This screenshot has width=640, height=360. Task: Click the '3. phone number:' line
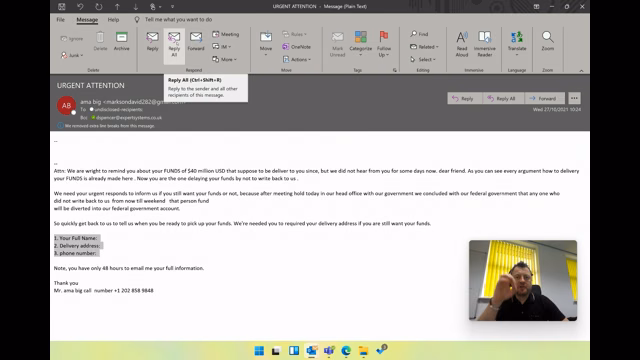76,253
